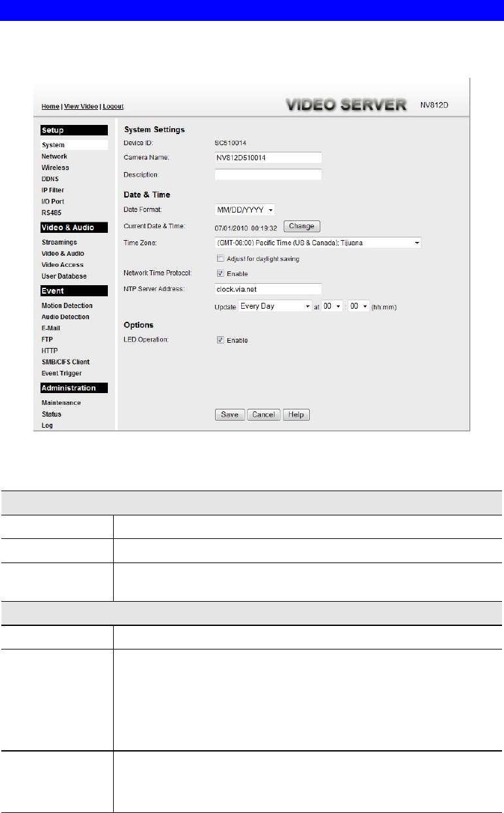Click the Help button

coord(296,415)
